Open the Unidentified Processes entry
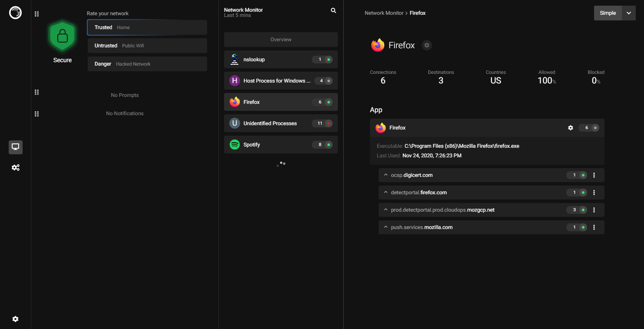This screenshot has height=329, width=644. point(281,123)
